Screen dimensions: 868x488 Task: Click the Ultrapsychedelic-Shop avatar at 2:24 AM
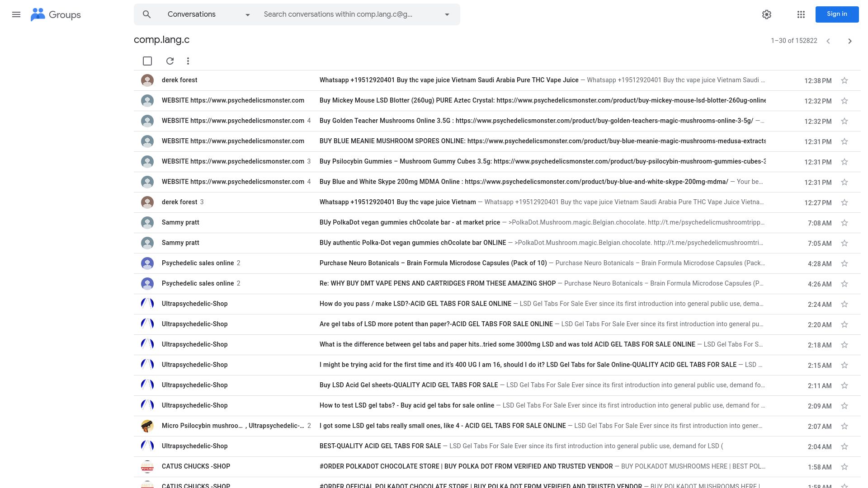point(147,304)
